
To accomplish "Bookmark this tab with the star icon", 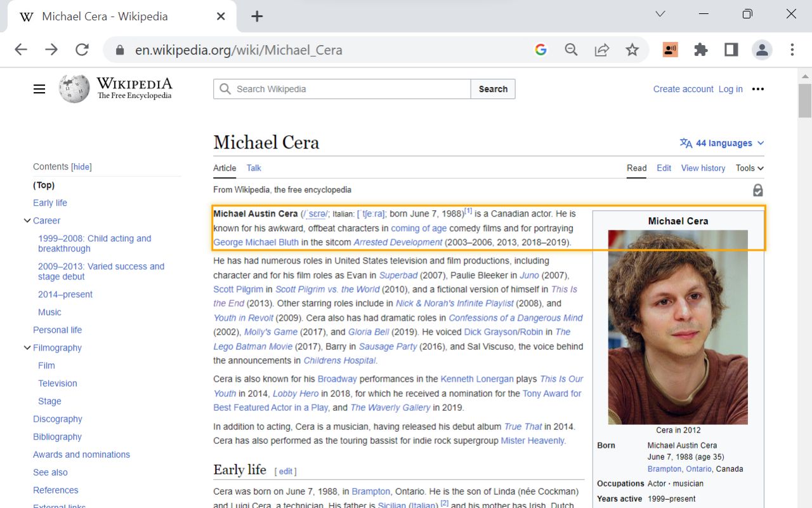I will [x=632, y=50].
